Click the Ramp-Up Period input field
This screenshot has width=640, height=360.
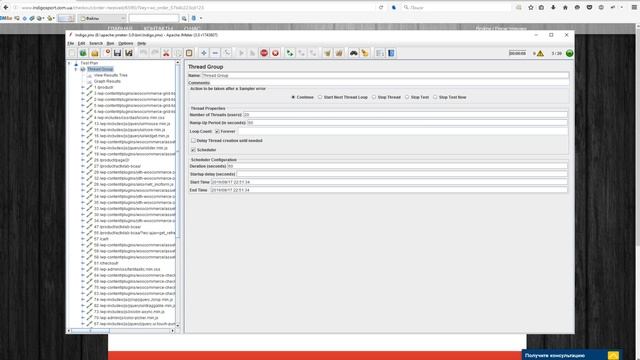point(407,122)
